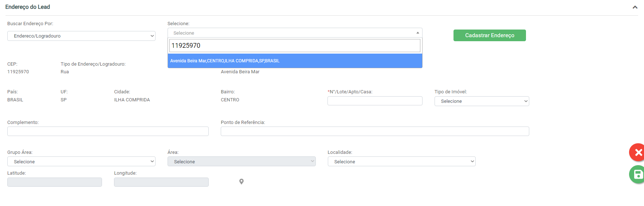The image size is (644, 206).
Task: Focus the Ponto de Referência field
Action: [x=375, y=131]
